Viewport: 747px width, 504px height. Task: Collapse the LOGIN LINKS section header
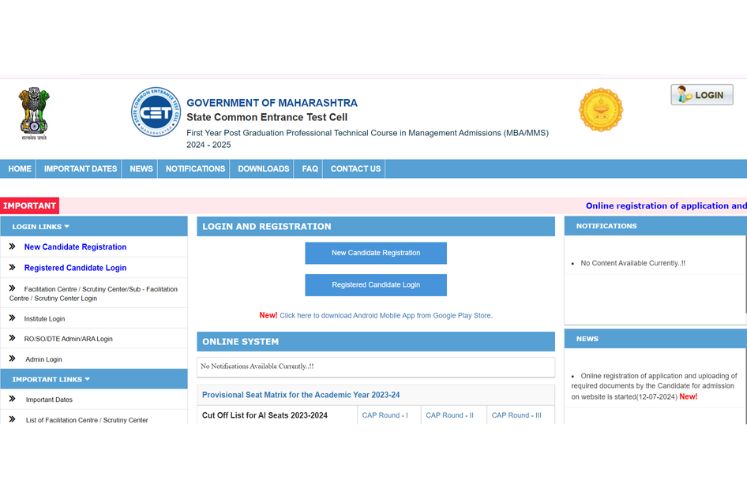pos(41,227)
